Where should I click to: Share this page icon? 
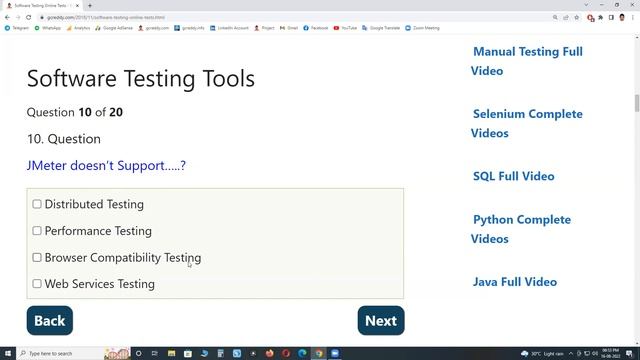(x=566, y=18)
